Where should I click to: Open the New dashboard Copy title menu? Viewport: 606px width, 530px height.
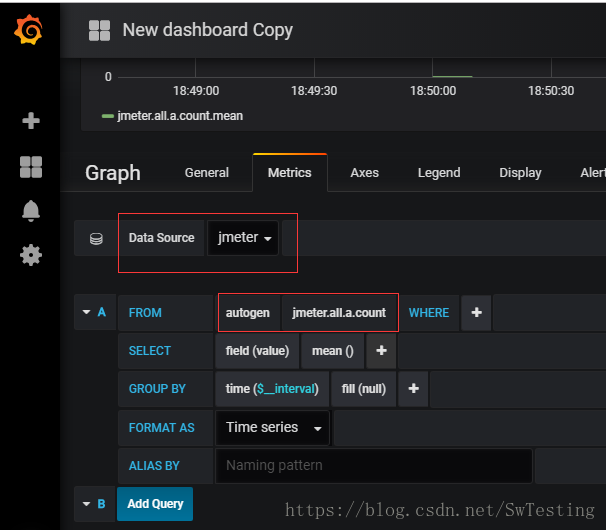tap(208, 30)
